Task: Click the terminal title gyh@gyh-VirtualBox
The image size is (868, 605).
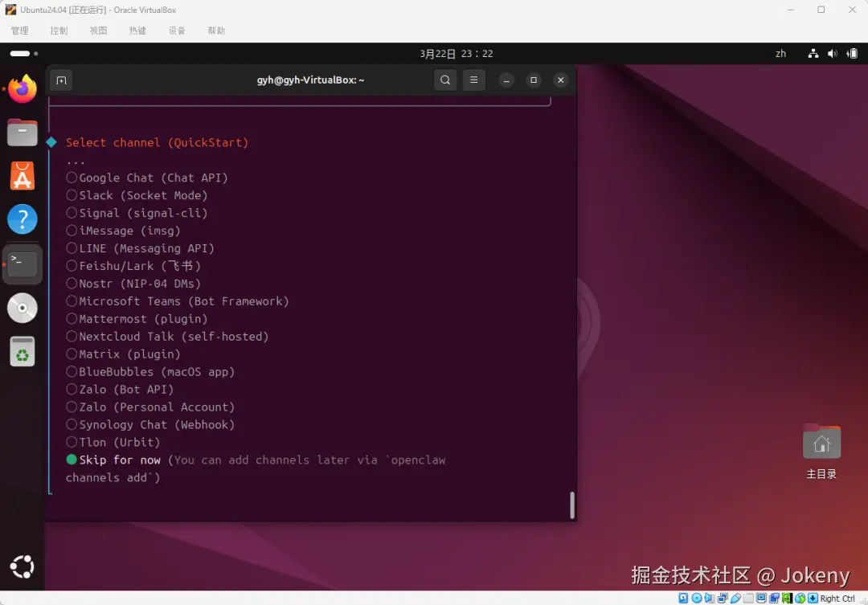Action: coord(310,80)
